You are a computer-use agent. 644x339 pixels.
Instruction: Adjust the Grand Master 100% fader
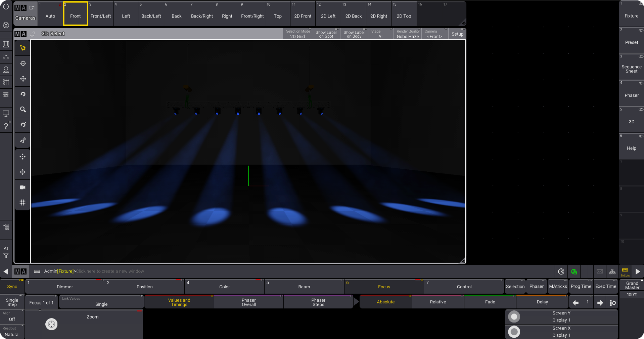pyautogui.click(x=632, y=295)
